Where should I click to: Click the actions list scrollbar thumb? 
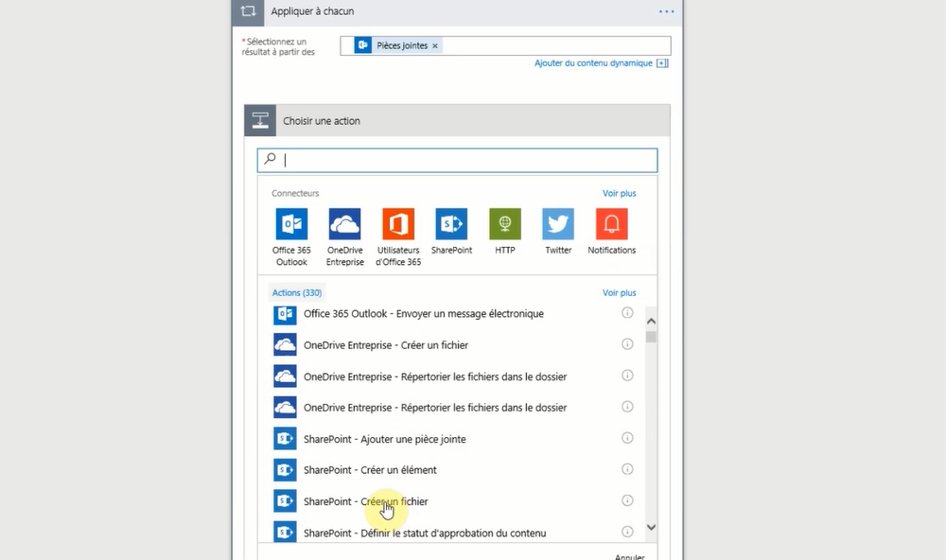click(x=651, y=337)
